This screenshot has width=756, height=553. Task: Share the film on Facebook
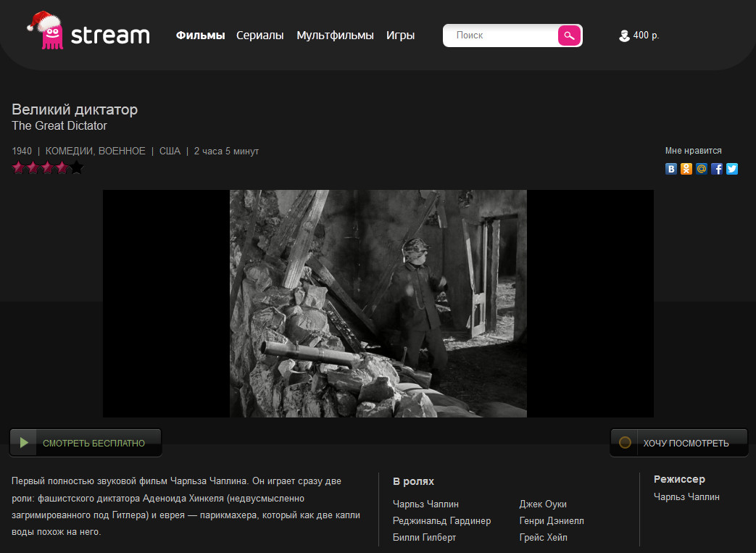pyautogui.click(x=717, y=169)
